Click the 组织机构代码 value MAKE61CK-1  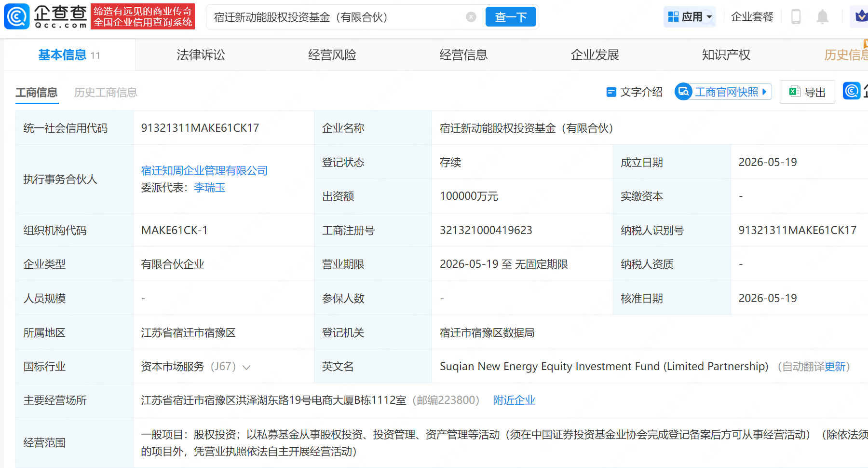pos(174,230)
